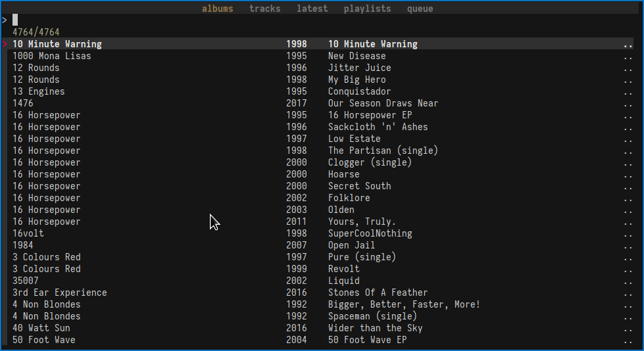Click album Liquid

click(x=344, y=281)
